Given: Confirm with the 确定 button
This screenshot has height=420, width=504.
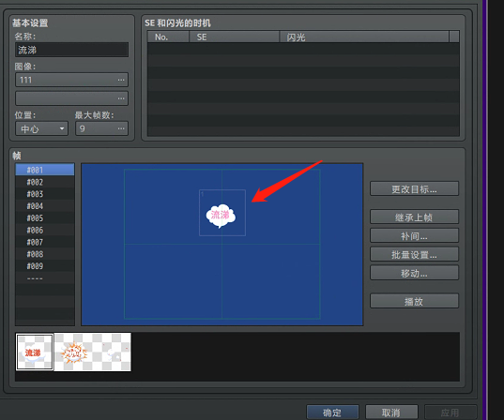Looking at the screenshot, I should coord(332,412).
